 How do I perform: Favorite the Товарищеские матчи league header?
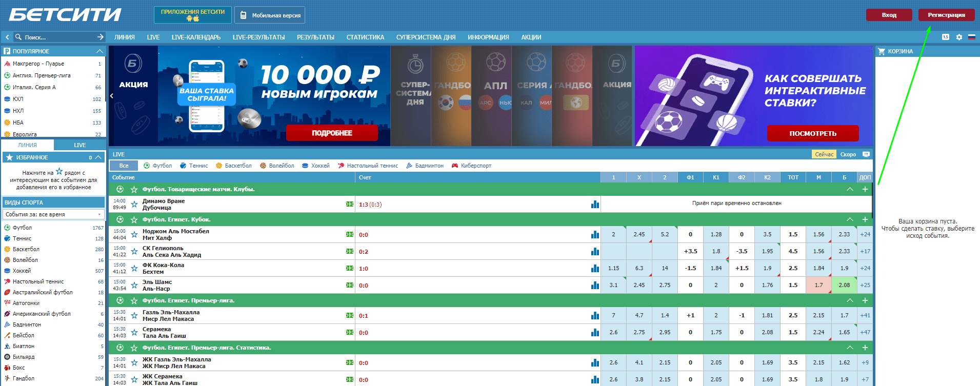tap(134, 189)
